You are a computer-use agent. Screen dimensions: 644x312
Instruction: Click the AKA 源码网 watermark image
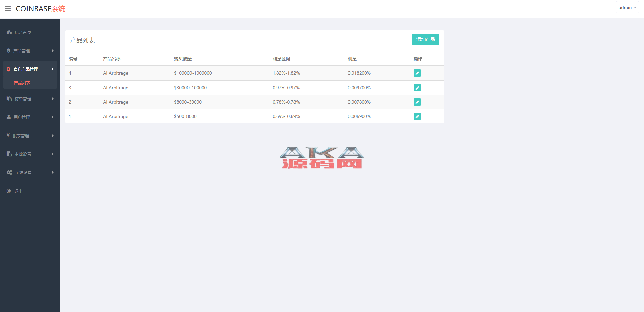point(322,158)
